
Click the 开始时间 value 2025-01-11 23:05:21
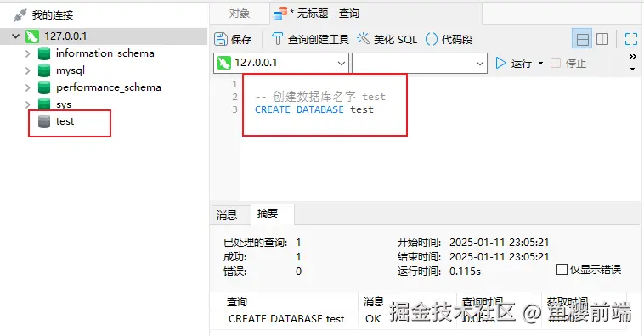click(x=499, y=243)
